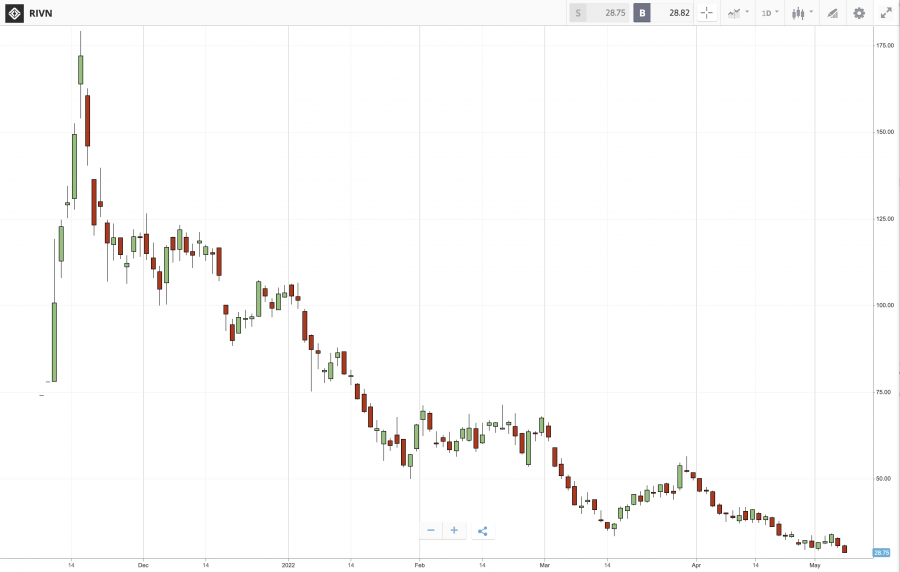This screenshot has width=900, height=572.
Task: Click the S sell button
Action: coord(578,13)
